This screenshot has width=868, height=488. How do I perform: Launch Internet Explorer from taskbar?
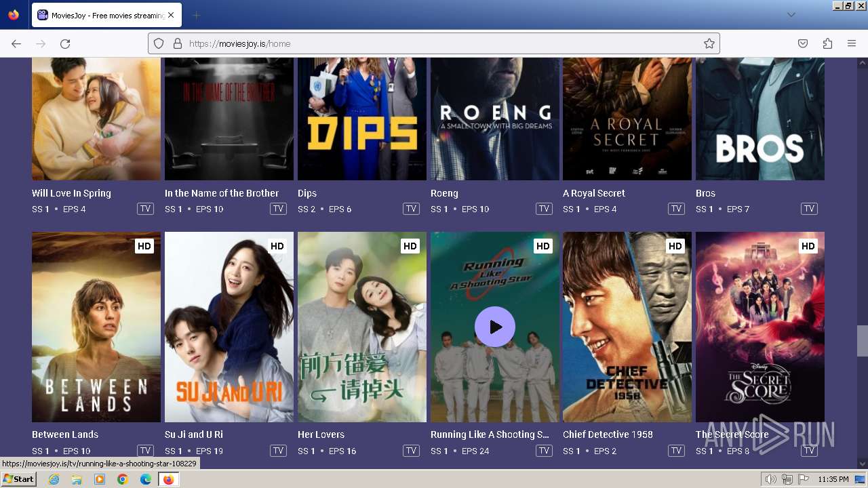click(x=54, y=479)
